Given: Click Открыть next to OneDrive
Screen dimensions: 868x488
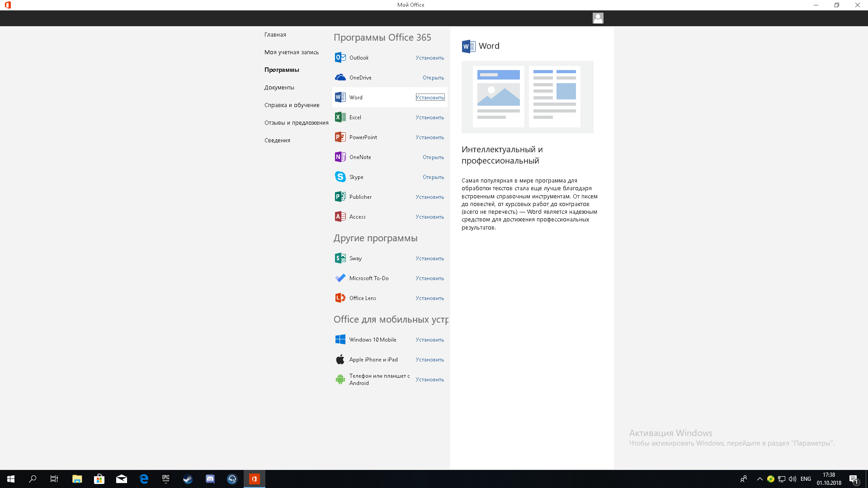Looking at the screenshot, I should pos(433,78).
